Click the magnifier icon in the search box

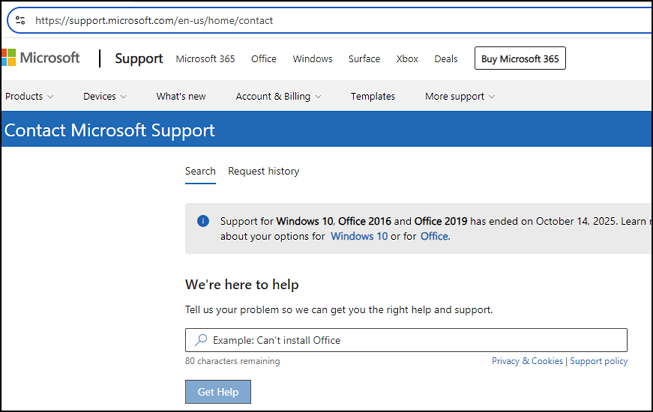point(201,340)
